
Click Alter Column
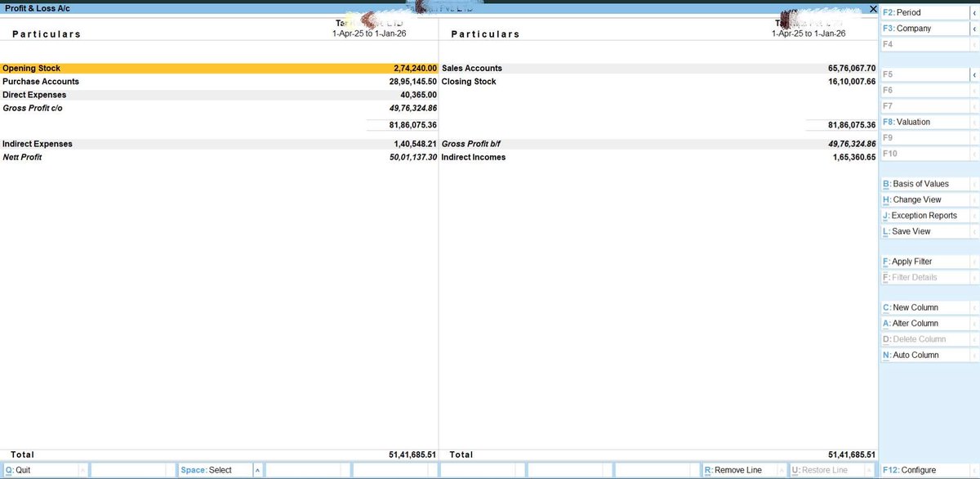(x=924, y=323)
